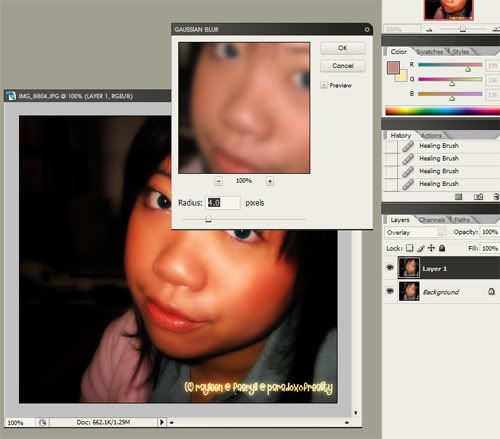Select the Layers tab

tap(400, 220)
